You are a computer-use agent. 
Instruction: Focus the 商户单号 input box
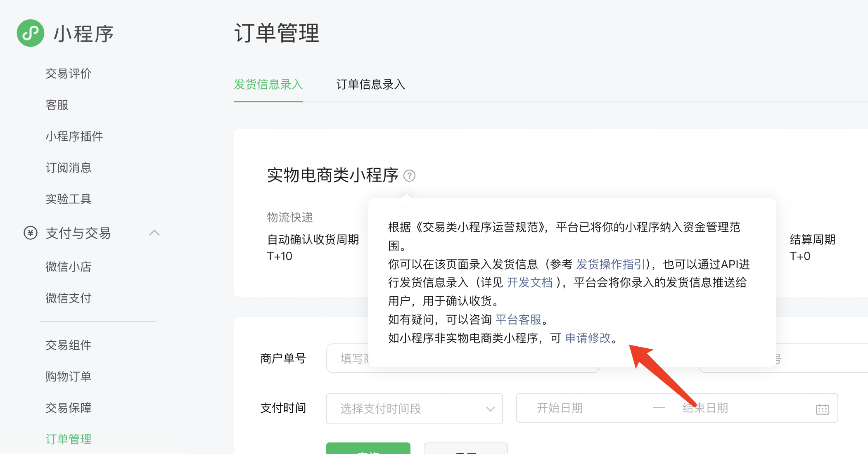coord(349,358)
